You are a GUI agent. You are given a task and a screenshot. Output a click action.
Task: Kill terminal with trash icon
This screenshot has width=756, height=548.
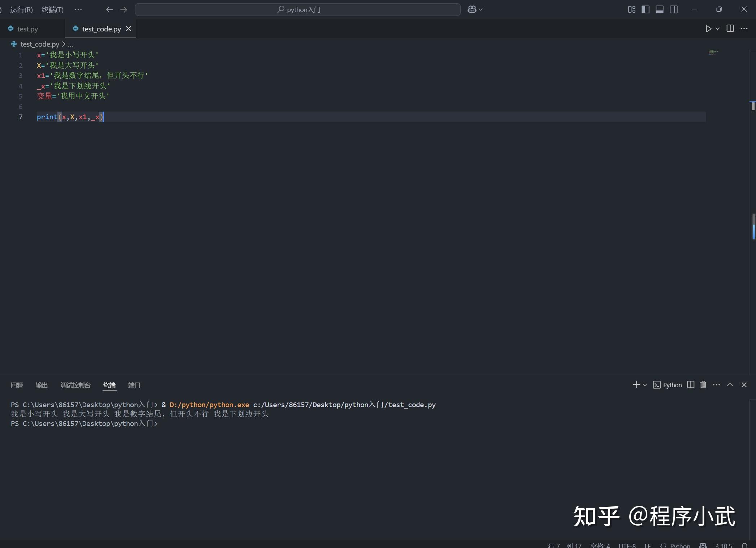point(703,385)
